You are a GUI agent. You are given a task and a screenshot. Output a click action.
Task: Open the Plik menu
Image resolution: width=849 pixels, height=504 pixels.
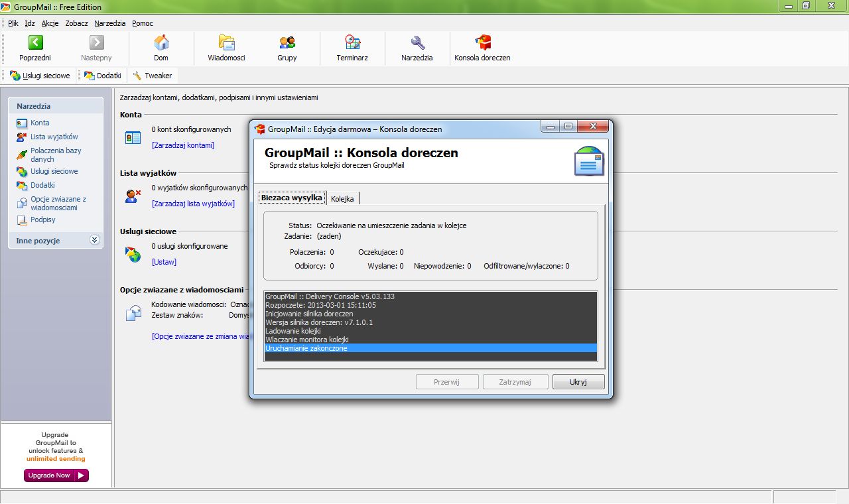pos(13,23)
